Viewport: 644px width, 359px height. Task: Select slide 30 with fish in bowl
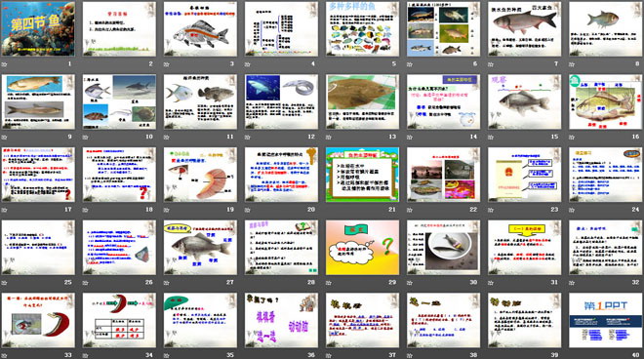pos(444,247)
